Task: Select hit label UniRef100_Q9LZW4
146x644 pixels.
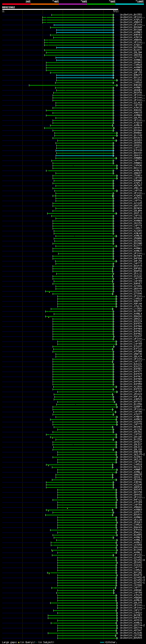Action: 131,53
